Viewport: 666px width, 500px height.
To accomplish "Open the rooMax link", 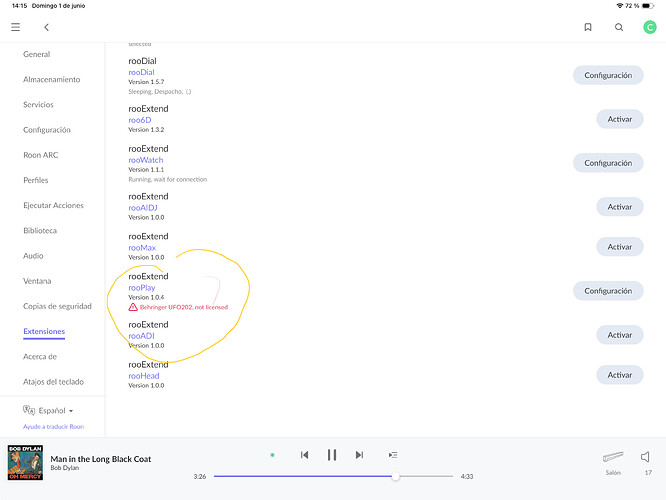I will coord(142,248).
